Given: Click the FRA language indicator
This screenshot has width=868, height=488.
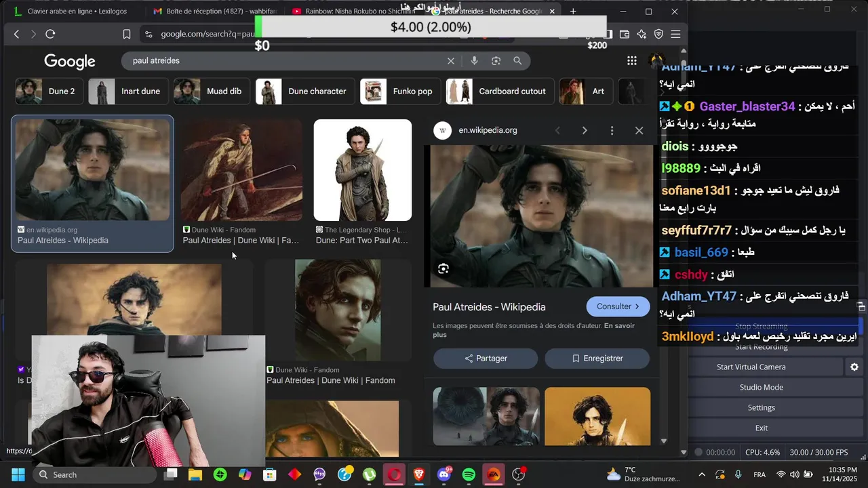Looking at the screenshot, I should tap(759, 474).
